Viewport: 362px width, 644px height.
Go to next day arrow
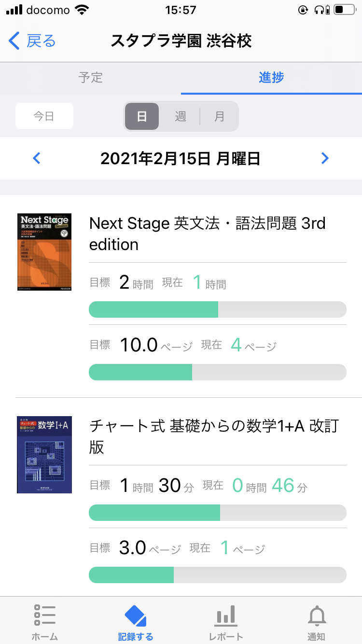coord(325,158)
